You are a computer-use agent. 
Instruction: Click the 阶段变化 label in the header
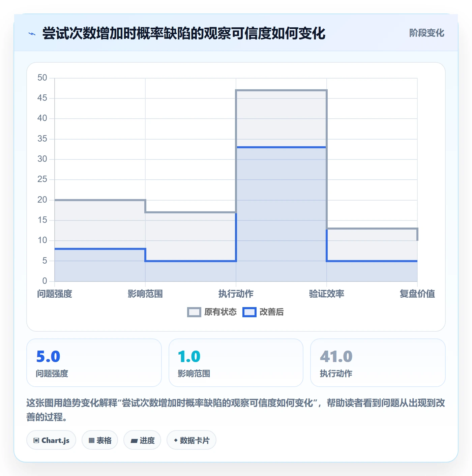[x=427, y=33]
